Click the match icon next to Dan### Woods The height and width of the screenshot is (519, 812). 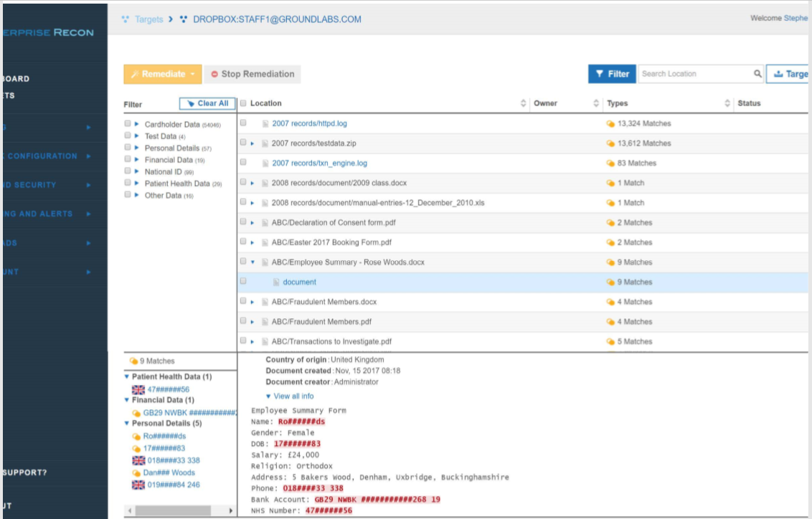(136, 473)
